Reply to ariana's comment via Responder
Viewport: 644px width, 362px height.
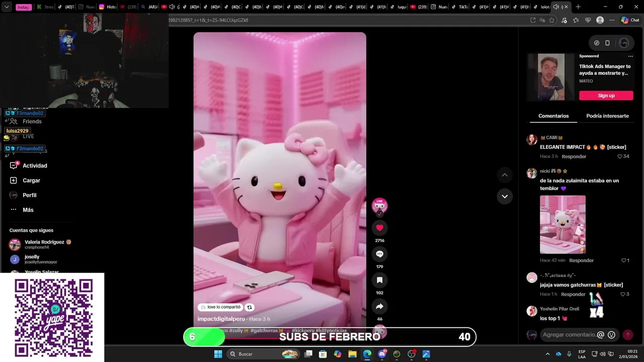pos(574,294)
